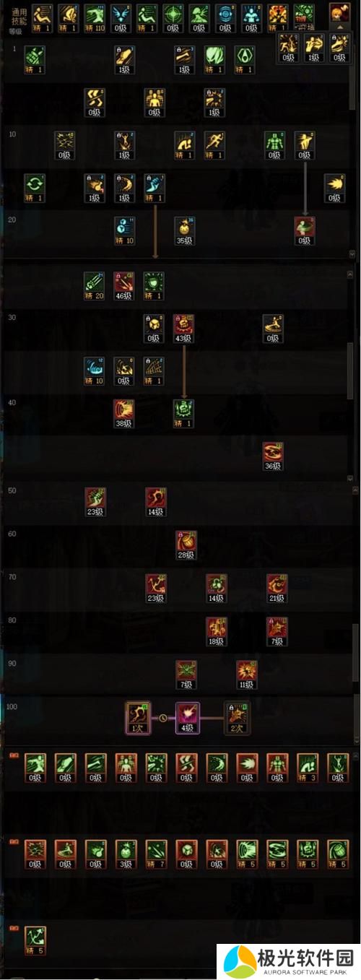Click scroll-down arrow beside the level 20 row
The image size is (361, 980).
(x=352, y=254)
